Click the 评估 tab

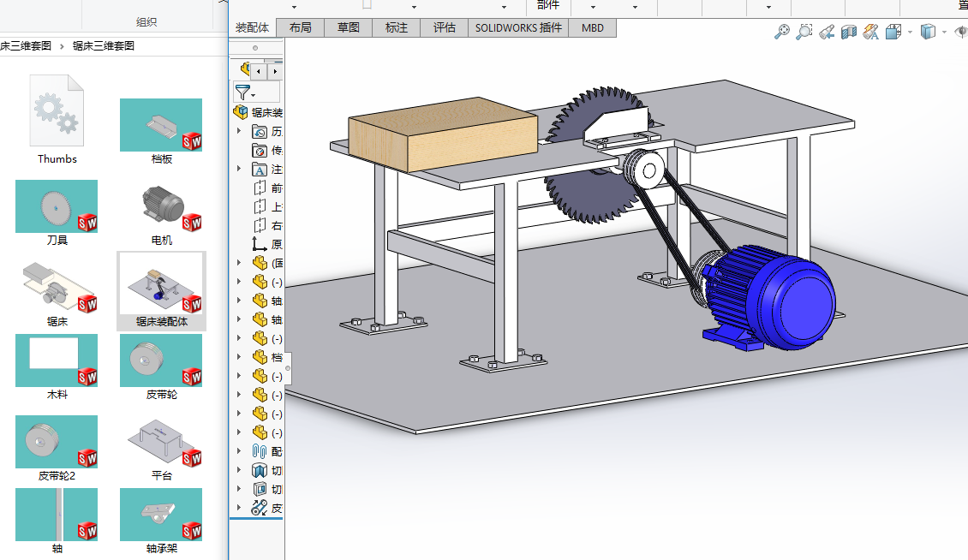coord(444,27)
